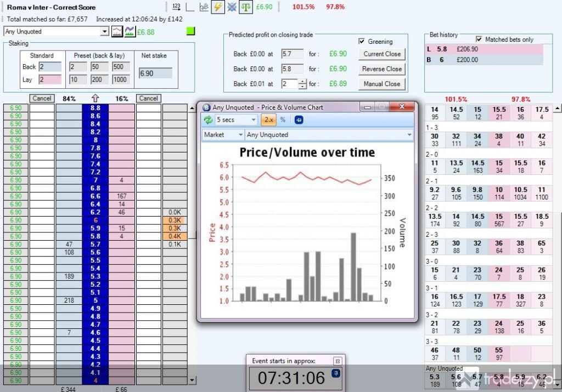Image resolution: width=562 pixels, height=392 pixels.
Task: Select the preset stake 200
Action: tap(99, 79)
